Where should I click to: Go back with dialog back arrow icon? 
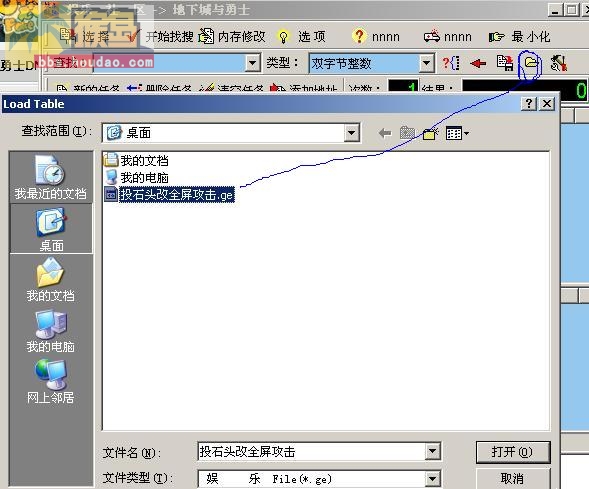385,133
